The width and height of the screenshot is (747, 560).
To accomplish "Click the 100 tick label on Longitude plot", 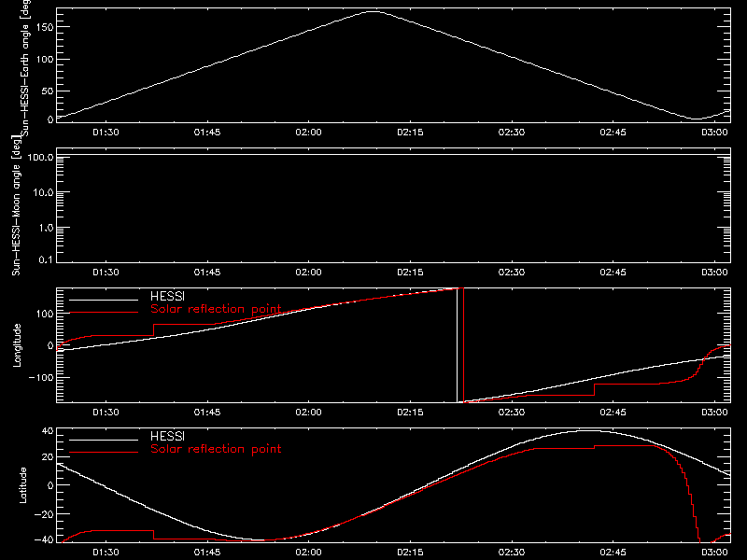I will [x=45, y=314].
